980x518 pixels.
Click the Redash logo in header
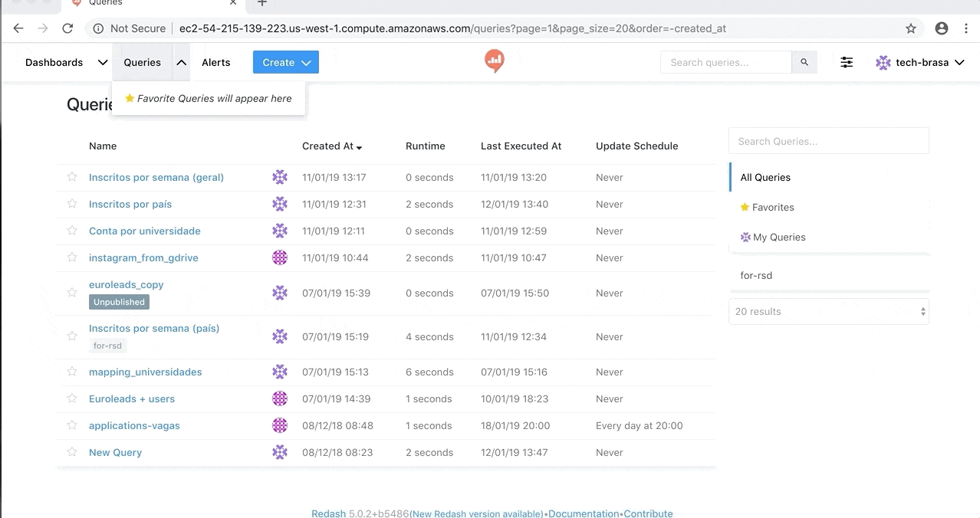coord(495,61)
